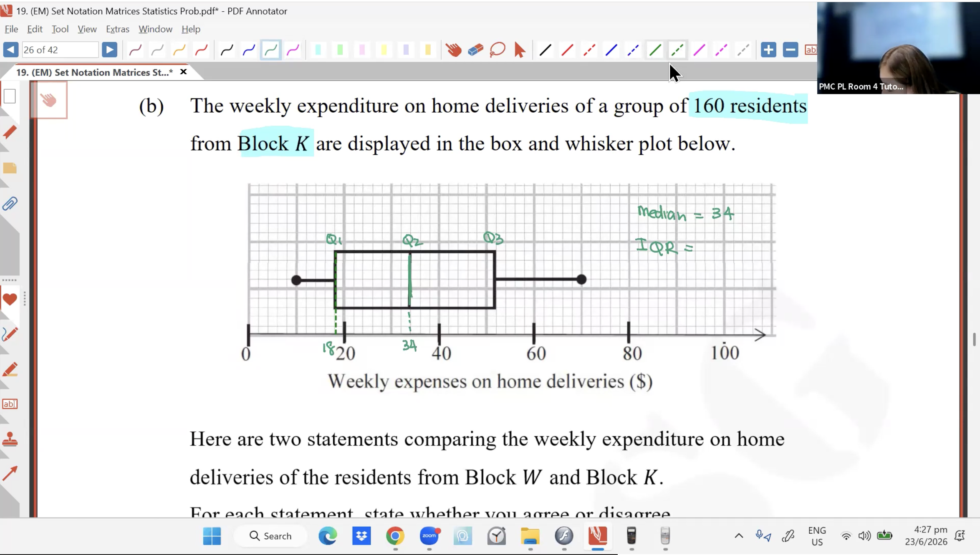Switch to the '19. (EM) Set Notation Matrices' tab
This screenshot has width=980, height=555.
click(94, 72)
